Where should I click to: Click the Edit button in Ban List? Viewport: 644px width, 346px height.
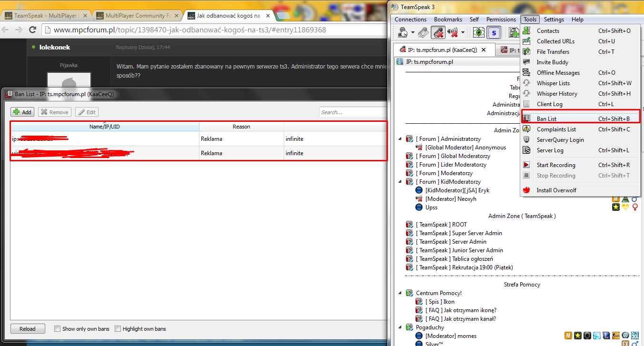[x=87, y=112]
